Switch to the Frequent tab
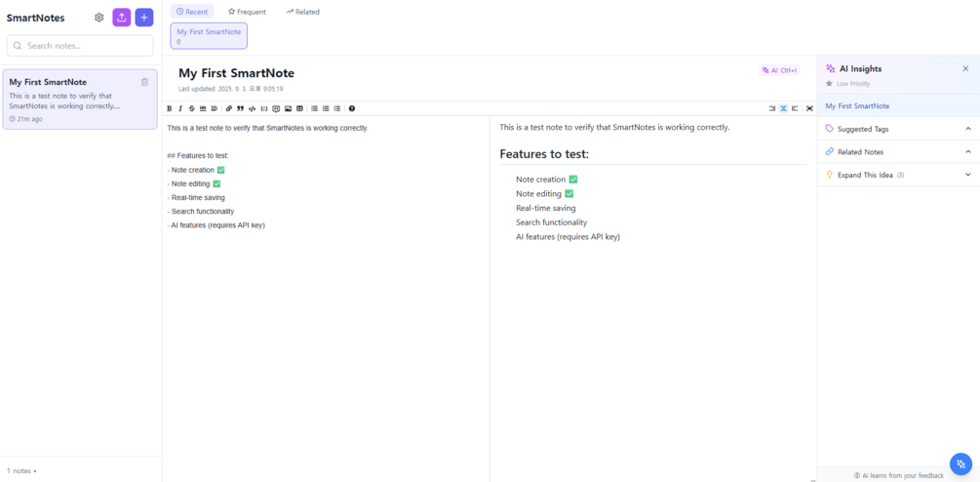 [247, 12]
